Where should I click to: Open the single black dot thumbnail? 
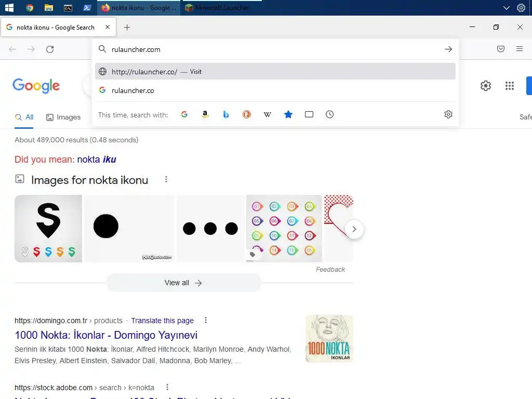[129, 229]
